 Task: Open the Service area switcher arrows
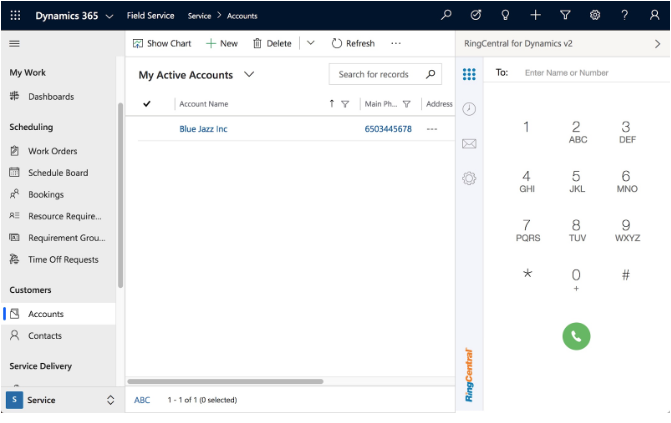[110, 400]
